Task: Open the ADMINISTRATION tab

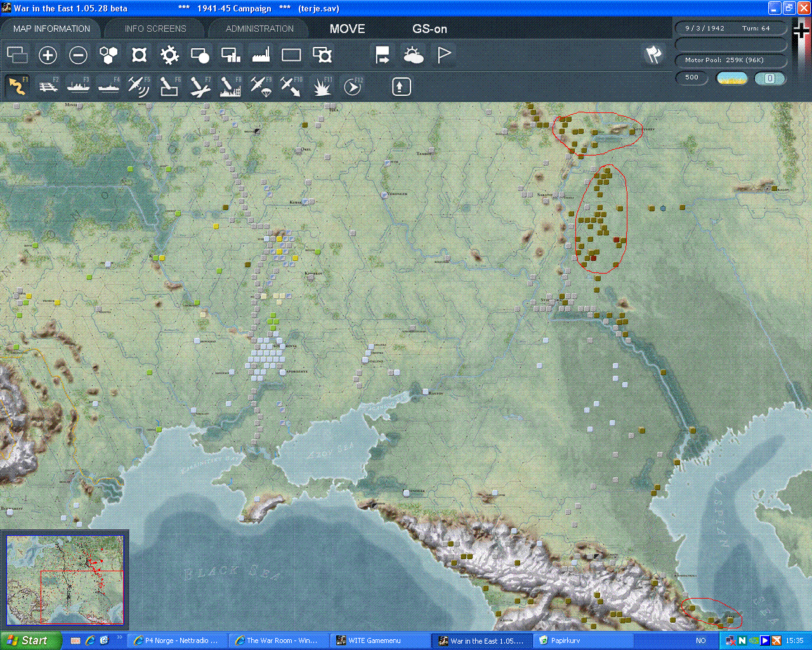Action: click(259, 29)
